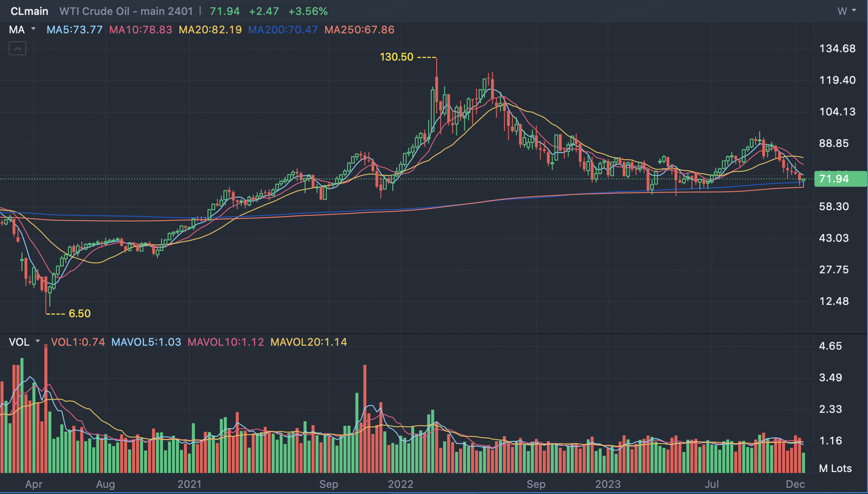Viewport: 868px width, 494px height.
Task: Open the W timeframe dropdown
Action: tap(846, 11)
